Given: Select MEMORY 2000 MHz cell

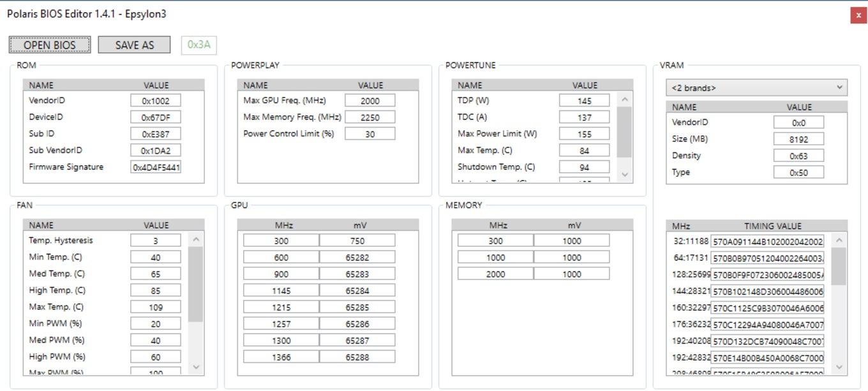Looking at the screenshot, I should [496, 274].
